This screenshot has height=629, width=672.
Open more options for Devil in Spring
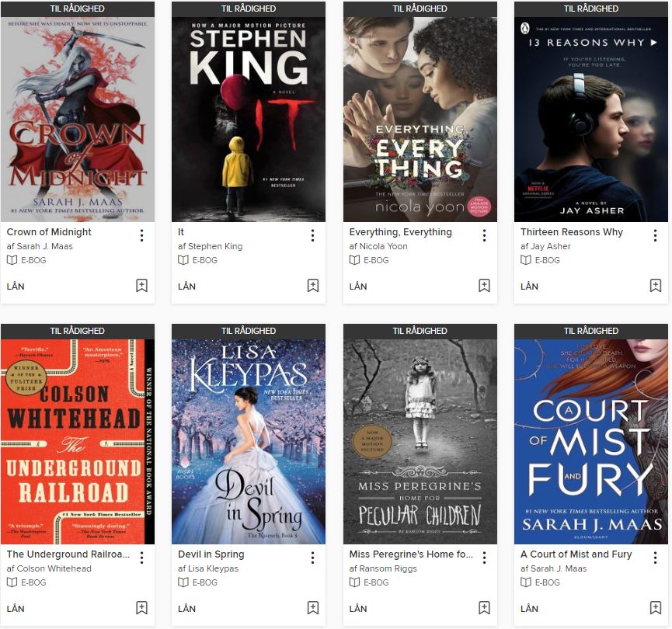[x=313, y=558]
